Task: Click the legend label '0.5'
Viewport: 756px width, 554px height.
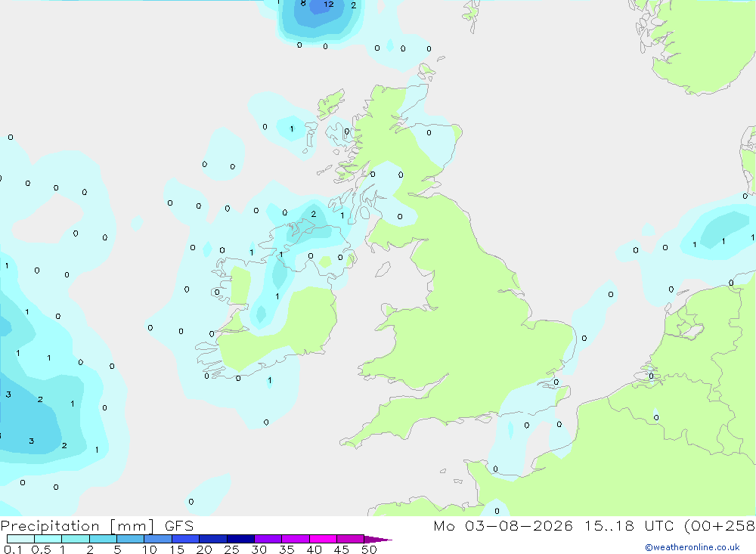Action: [41, 549]
